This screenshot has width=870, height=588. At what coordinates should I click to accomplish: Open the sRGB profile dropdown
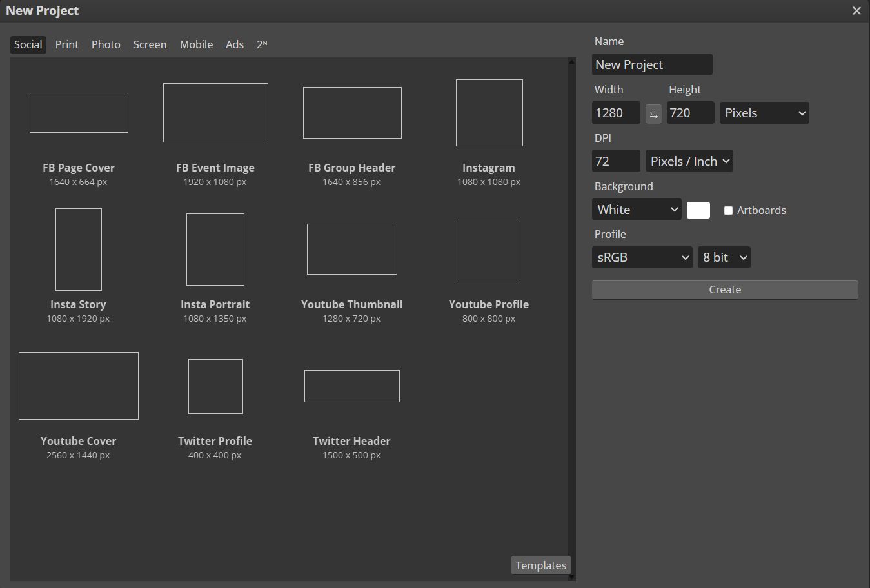click(x=642, y=257)
